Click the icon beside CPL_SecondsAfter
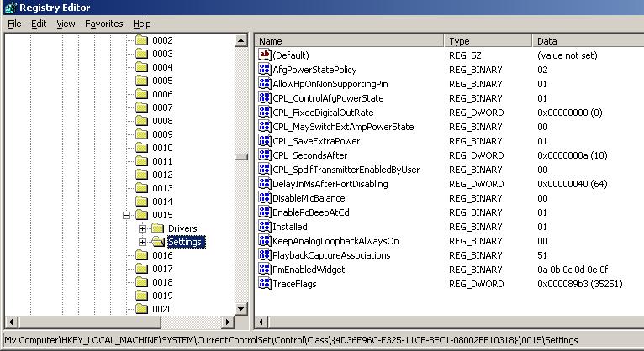The height and width of the screenshot is (351, 644). pyautogui.click(x=265, y=155)
